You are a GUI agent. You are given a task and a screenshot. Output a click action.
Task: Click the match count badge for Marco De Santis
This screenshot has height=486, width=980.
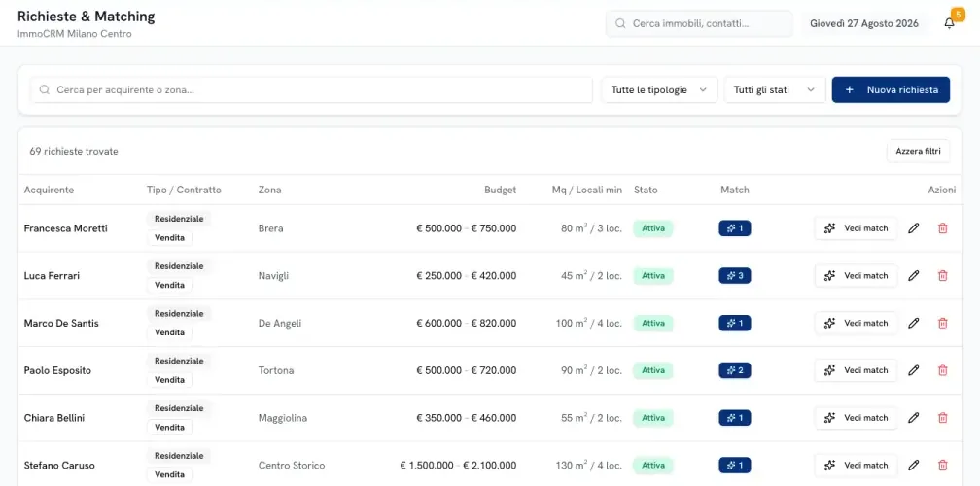coord(734,323)
